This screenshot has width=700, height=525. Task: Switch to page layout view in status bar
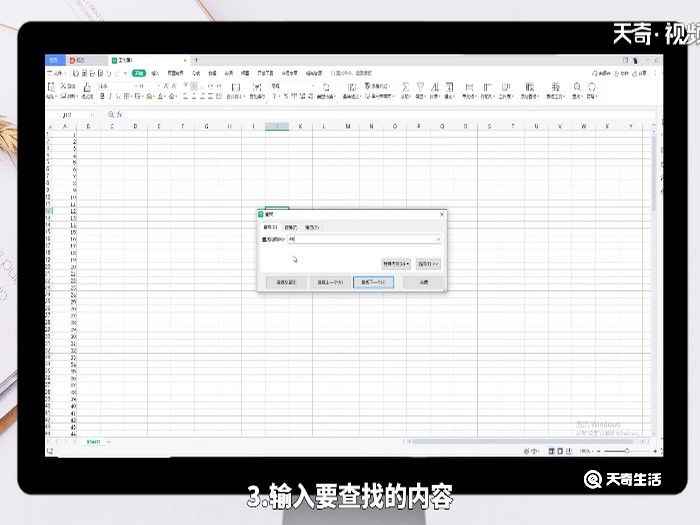tap(560, 451)
